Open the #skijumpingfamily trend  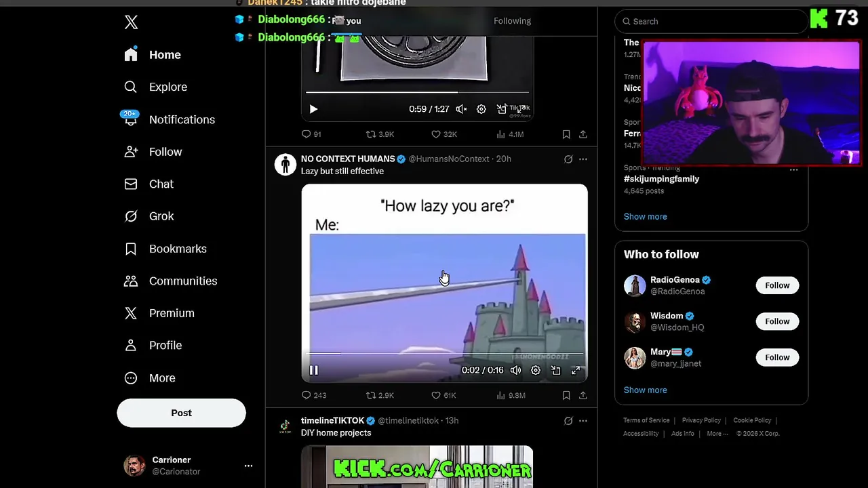pos(661,179)
